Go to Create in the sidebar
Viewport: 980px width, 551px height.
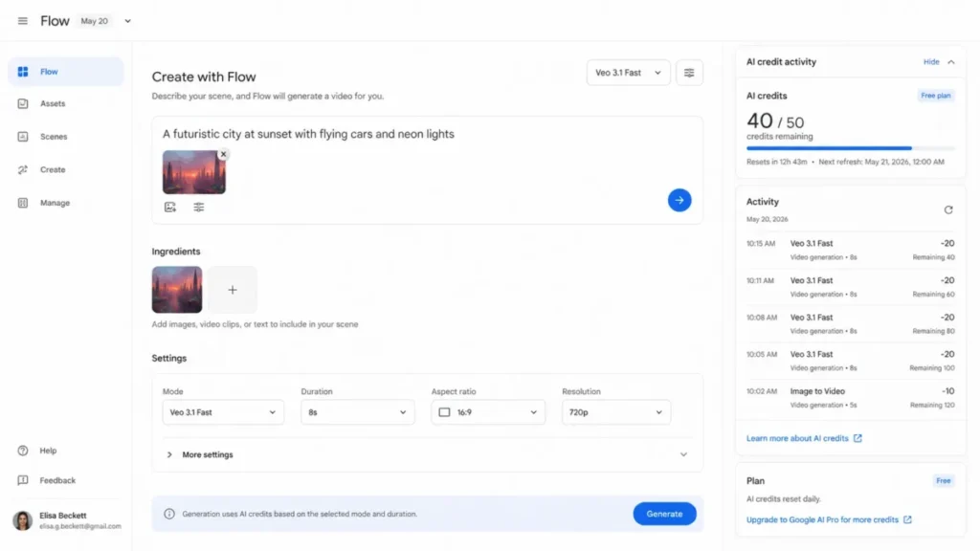pos(66,170)
